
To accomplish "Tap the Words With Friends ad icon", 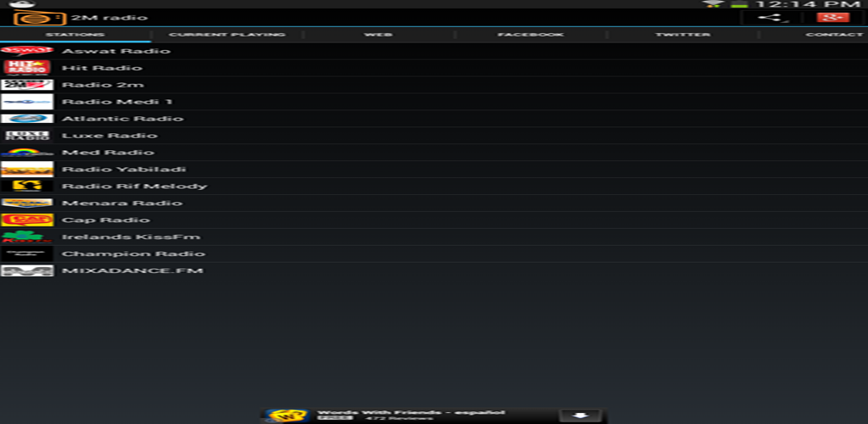I will point(287,416).
